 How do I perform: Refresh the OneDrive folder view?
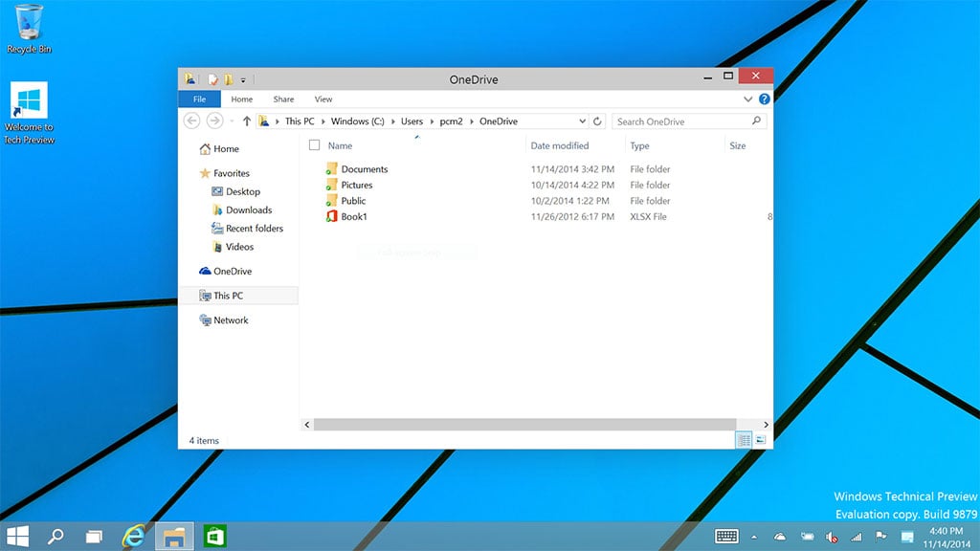pos(598,121)
